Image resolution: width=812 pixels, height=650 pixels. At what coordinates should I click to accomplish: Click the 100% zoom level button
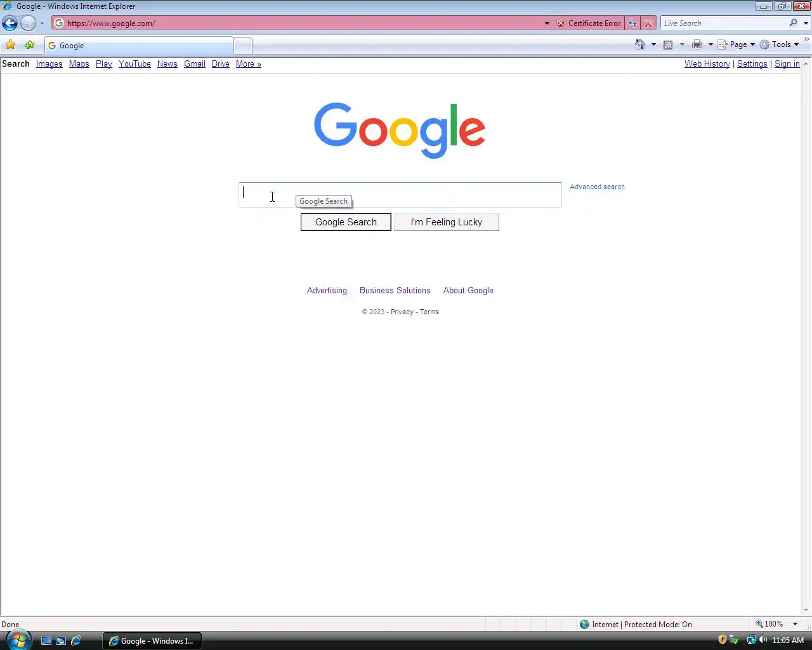coord(769,624)
